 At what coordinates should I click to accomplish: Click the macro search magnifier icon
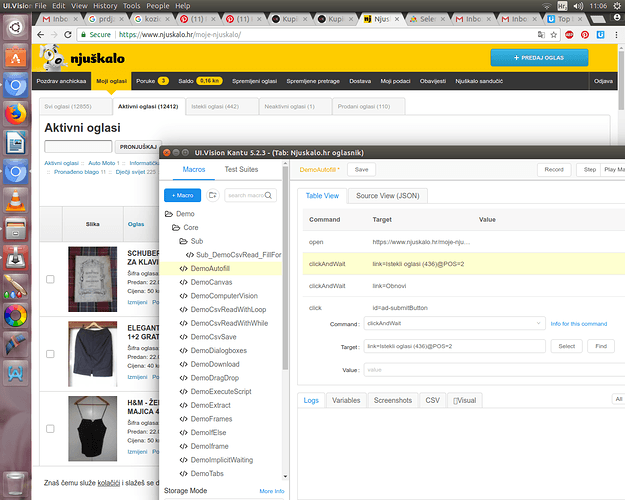tap(268, 195)
